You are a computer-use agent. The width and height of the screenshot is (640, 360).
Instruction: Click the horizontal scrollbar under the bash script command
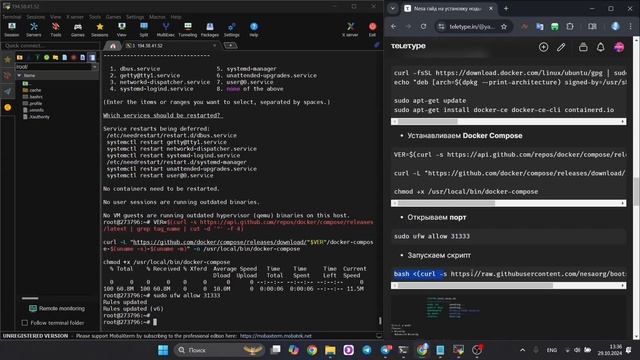point(509,285)
